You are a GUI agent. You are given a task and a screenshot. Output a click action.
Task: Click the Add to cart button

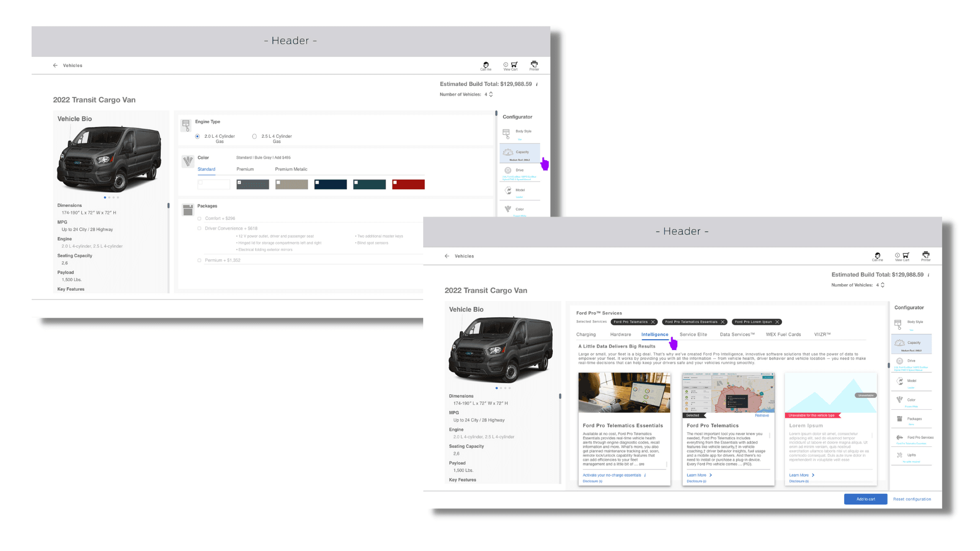866,499
